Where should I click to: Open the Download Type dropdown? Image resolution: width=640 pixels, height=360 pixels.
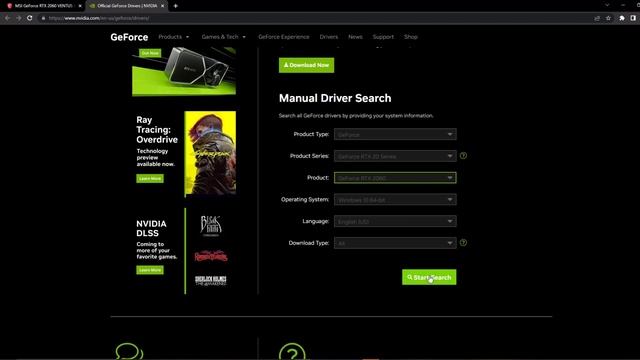pos(395,243)
